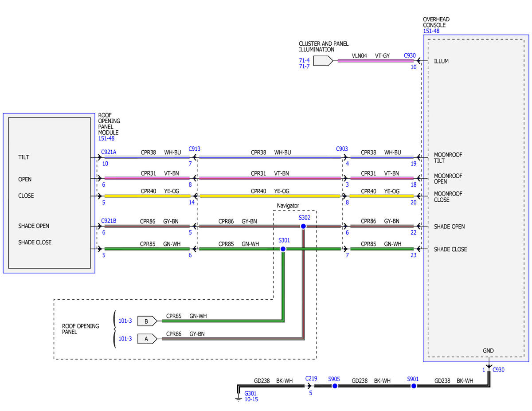Select the OVERHEAD CONSOLE title
Image resolution: width=532 pixels, height=411 pixels.
(436, 22)
